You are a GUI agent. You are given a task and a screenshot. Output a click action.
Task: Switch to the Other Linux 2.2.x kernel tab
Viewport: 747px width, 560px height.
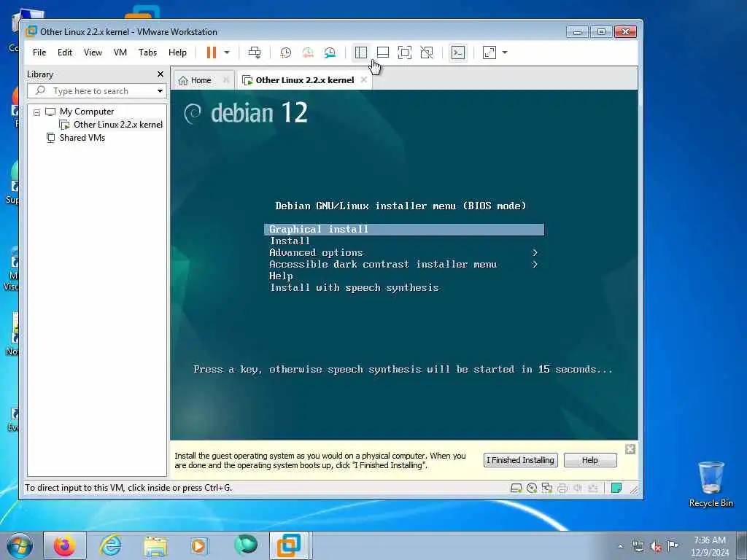pos(304,80)
